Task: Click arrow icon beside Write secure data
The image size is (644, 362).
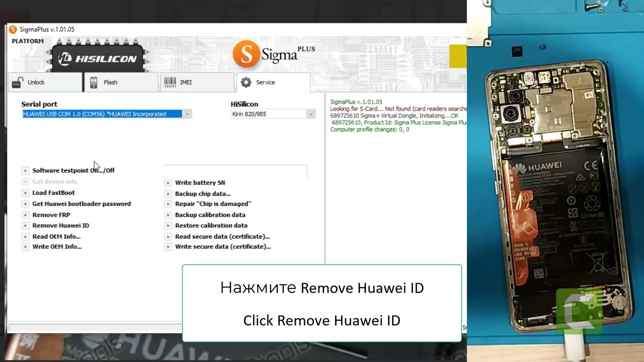Action: 168,246
